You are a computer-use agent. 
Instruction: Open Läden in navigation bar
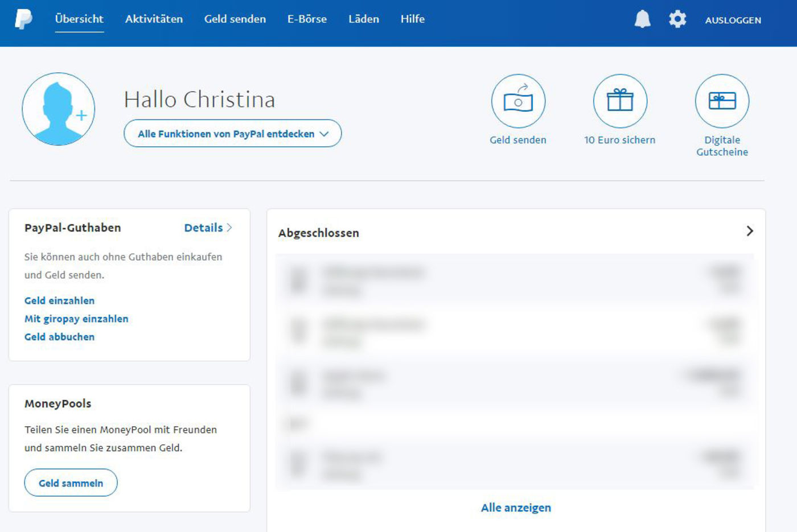(x=364, y=19)
